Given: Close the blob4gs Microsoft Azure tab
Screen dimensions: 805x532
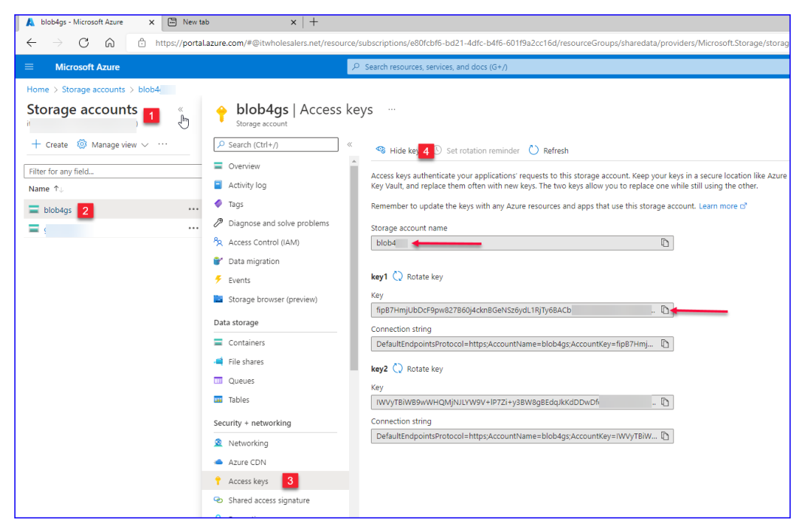Looking at the screenshot, I should [151, 22].
